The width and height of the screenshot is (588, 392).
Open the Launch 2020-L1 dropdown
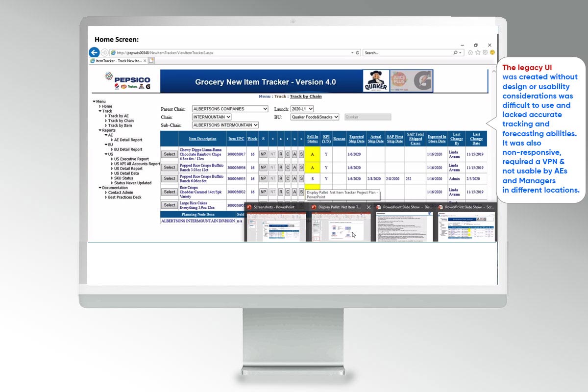point(301,109)
